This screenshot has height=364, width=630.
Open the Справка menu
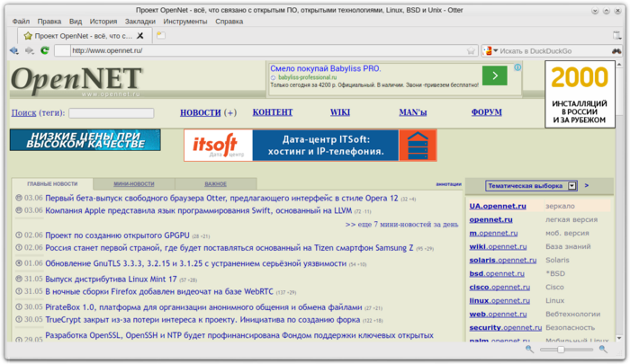click(229, 22)
